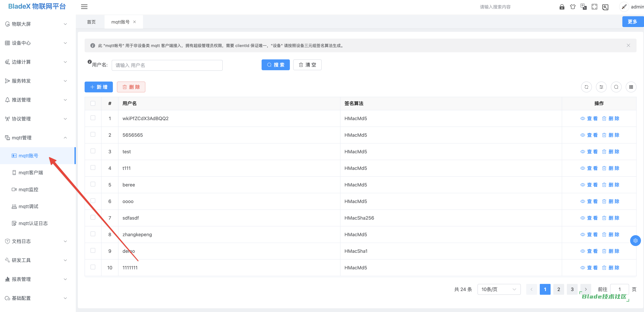The image size is (644, 312).
Task: Click the 用户名 search input field
Action: (x=167, y=65)
